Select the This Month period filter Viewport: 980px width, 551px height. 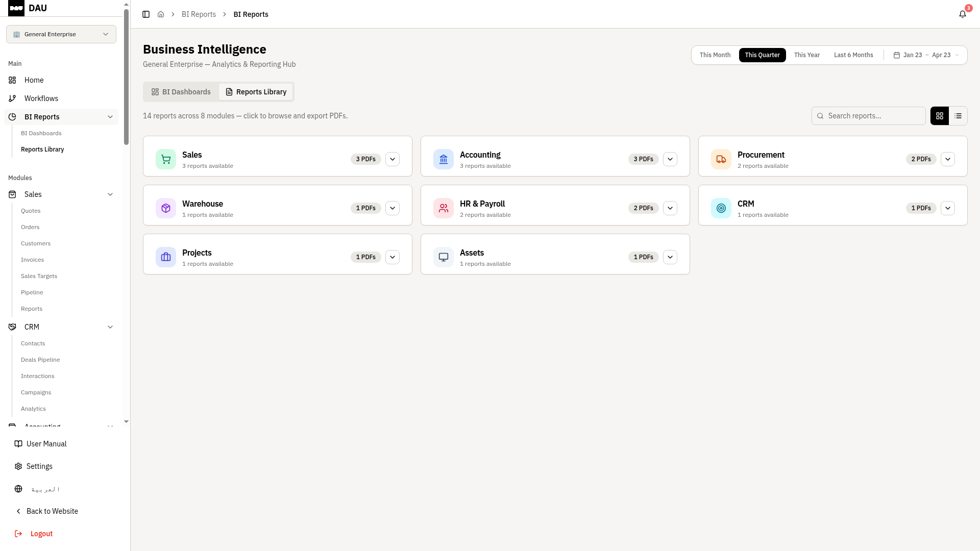pyautogui.click(x=715, y=55)
